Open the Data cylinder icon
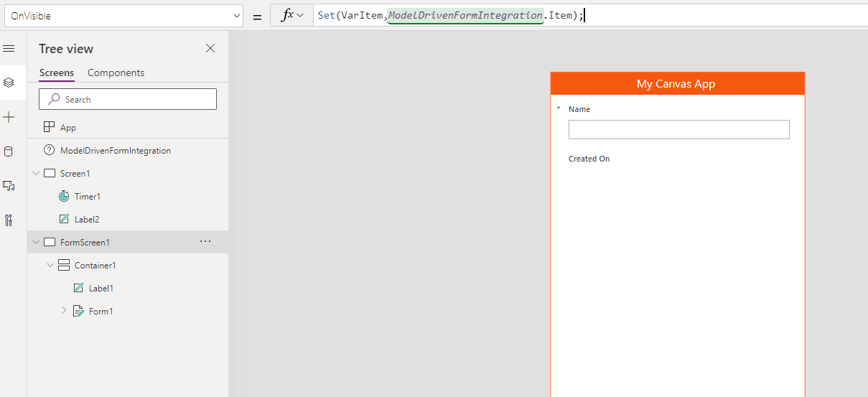Image resolution: width=868 pixels, height=397 pixels. pyautogui.click(x=9, y=151)
